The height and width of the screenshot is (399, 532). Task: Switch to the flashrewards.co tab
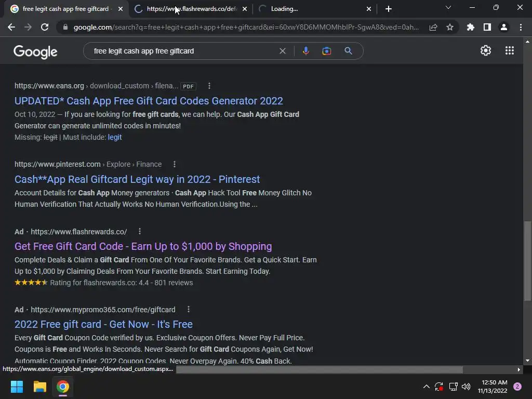(191, 9)
